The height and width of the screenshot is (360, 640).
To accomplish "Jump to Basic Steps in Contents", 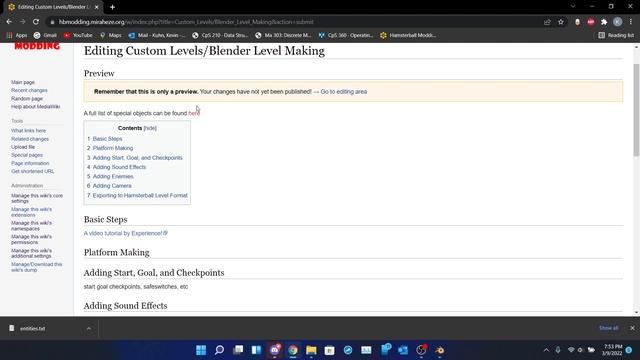I will (x=107, y=139).
